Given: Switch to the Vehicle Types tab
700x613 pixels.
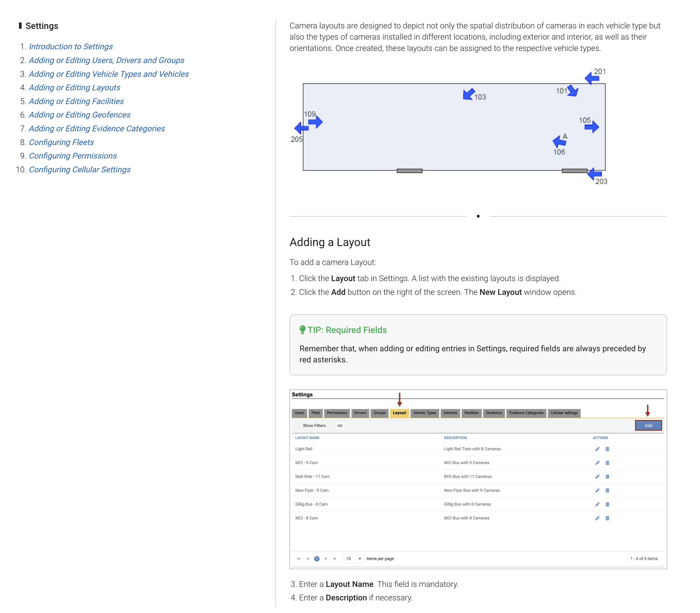Looking at the screenshot, I should tap(424, 413).
